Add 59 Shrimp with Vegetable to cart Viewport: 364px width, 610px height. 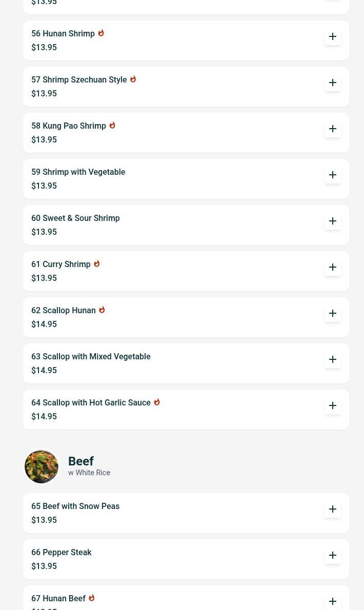point(333,175)
